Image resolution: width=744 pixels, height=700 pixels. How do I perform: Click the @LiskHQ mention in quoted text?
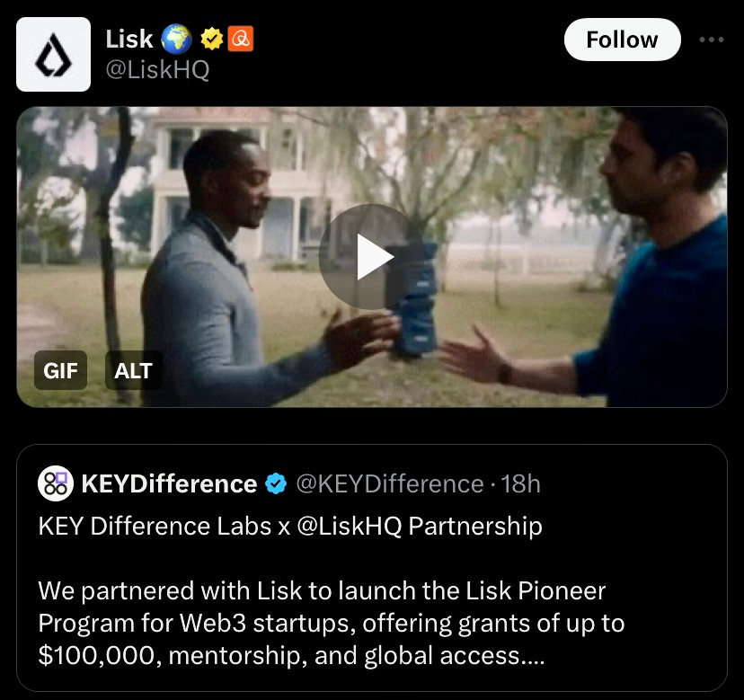350,526
